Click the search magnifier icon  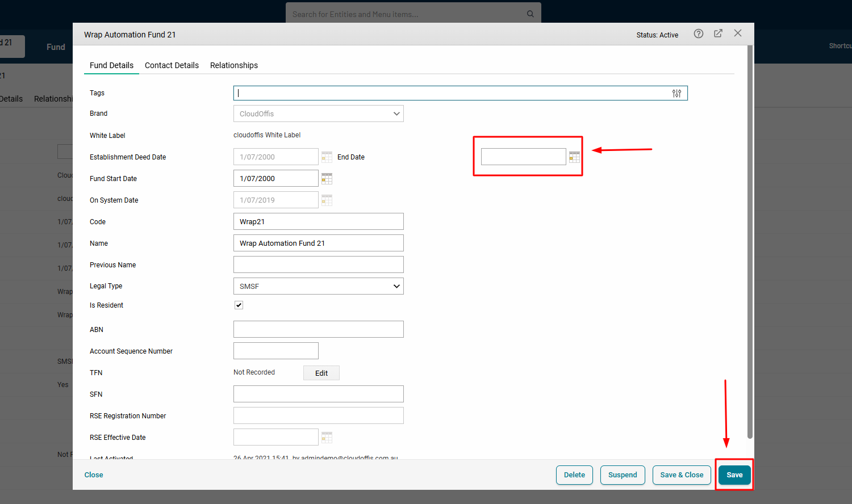[x=530, y=14]
